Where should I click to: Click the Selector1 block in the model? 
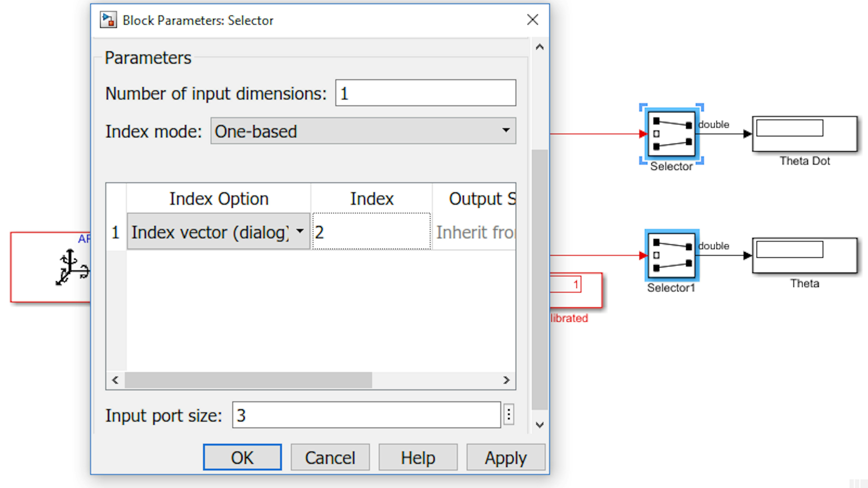pyautogui.click(x=672, y=255)
